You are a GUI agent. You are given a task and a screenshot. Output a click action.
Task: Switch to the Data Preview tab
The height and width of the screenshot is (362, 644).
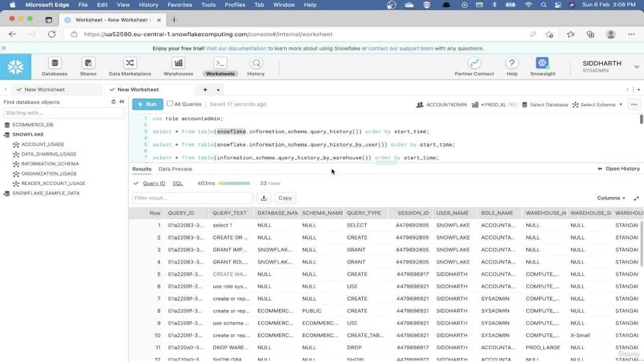[x=175, y=169]
